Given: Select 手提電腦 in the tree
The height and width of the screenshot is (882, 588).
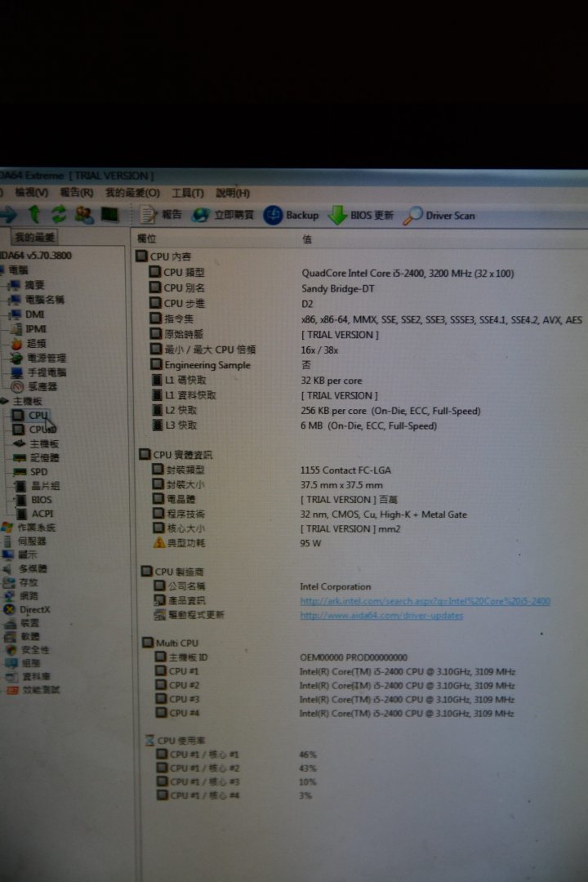Looking at the screenshot, I should pyautogui.click(x=39, y=372).
